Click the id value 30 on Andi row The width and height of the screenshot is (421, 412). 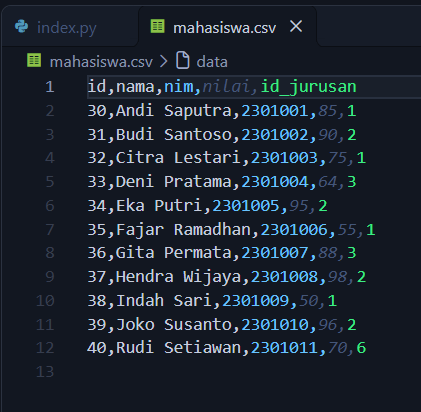click(97, 111)
